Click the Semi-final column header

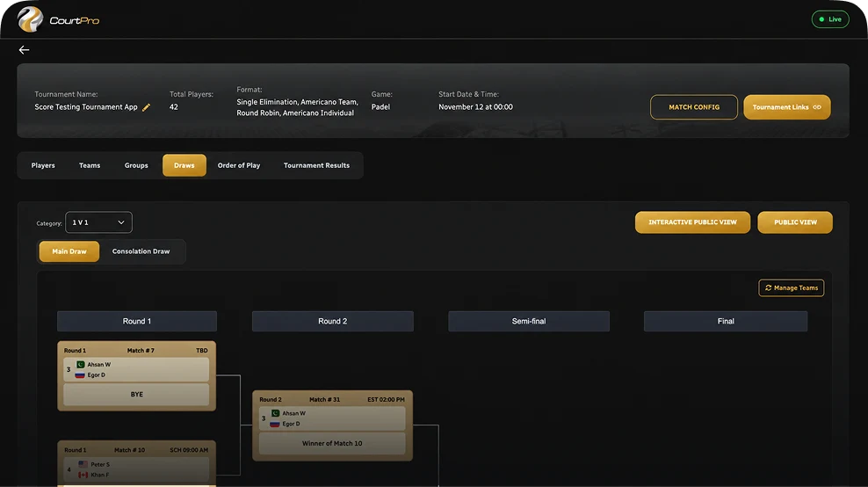(529, 322)
